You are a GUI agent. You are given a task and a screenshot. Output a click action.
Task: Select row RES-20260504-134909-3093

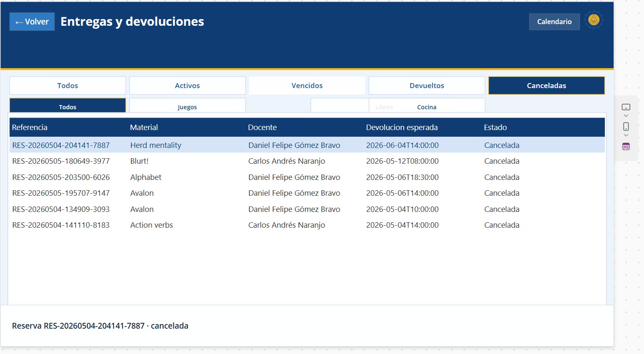click(x=307, y=209)
